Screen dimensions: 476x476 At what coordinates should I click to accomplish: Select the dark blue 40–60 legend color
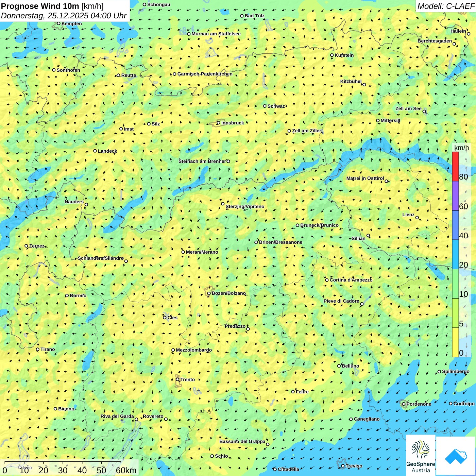455,225
